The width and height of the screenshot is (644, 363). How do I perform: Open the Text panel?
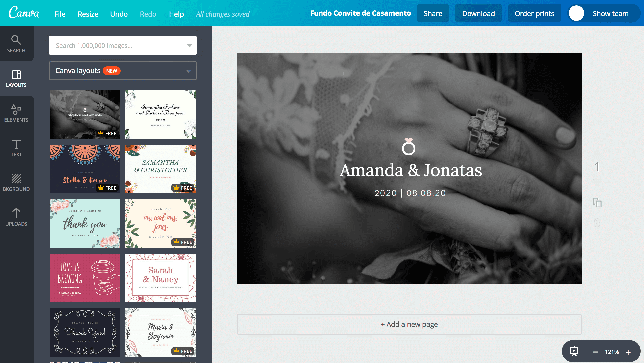(16, 148)
